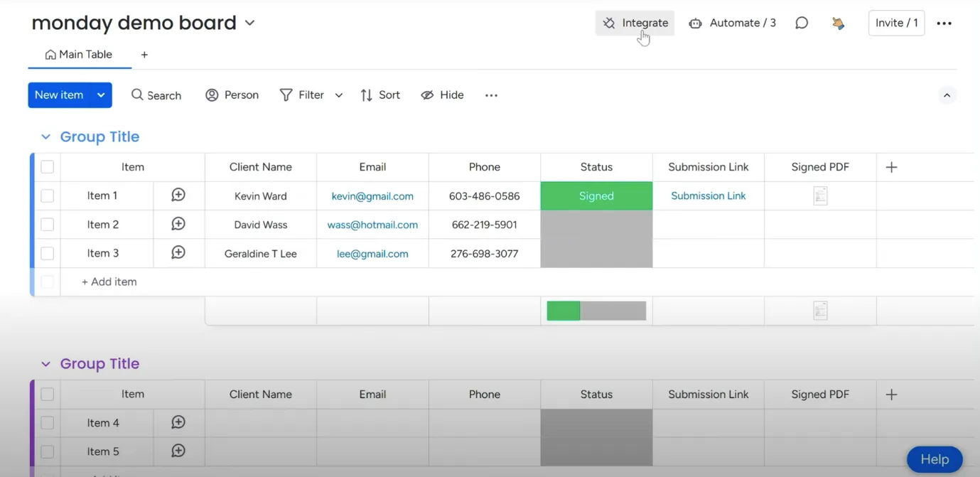
Task: Click the David Wass client name cell
Action: (x=261, y=225)
